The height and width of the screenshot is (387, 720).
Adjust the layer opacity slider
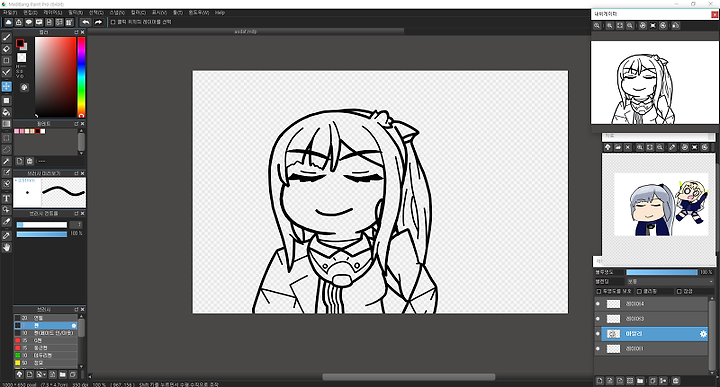[x=662, y=272]
